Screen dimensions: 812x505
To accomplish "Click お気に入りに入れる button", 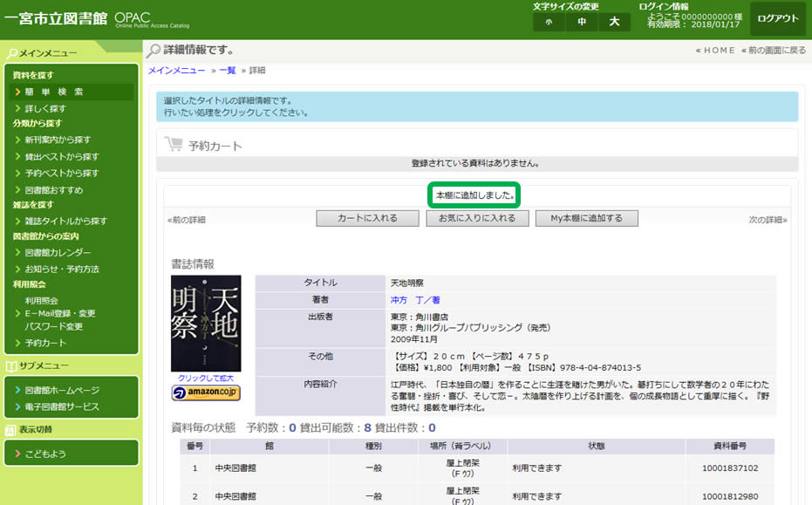I will click(x=477, y=218).
